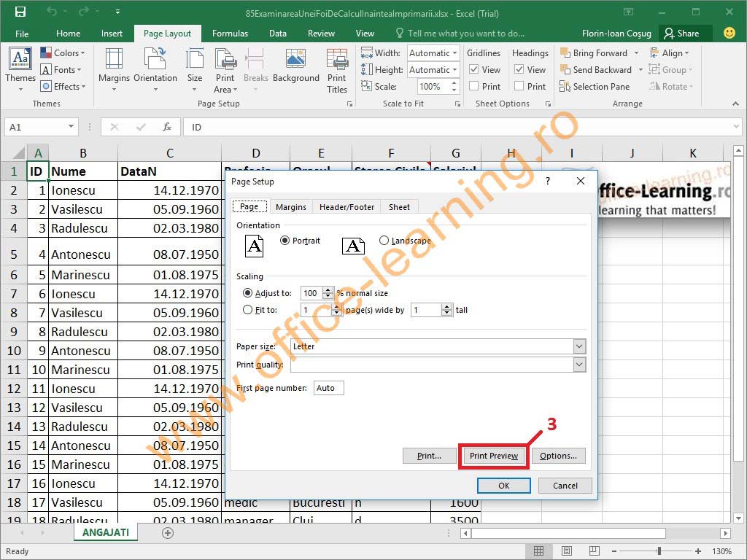Add a new sheet with the plus icon
747x560 pixels.
[x=168, y=533]
